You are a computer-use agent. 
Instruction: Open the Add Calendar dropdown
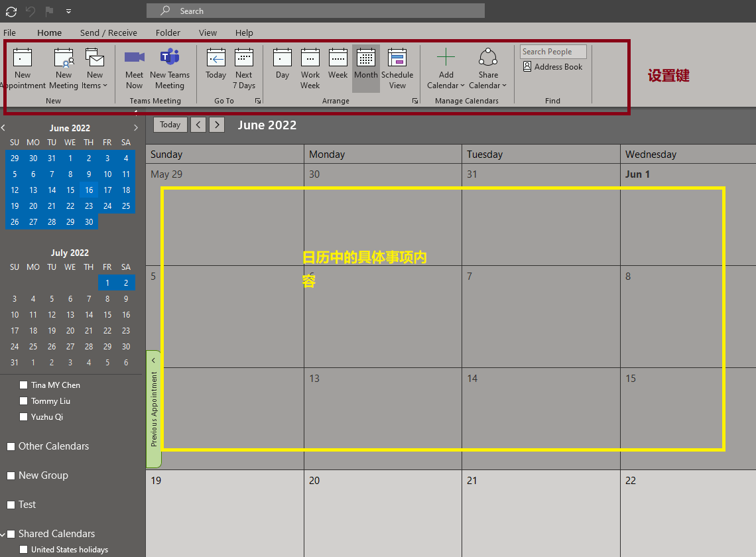tap(446, 69)
